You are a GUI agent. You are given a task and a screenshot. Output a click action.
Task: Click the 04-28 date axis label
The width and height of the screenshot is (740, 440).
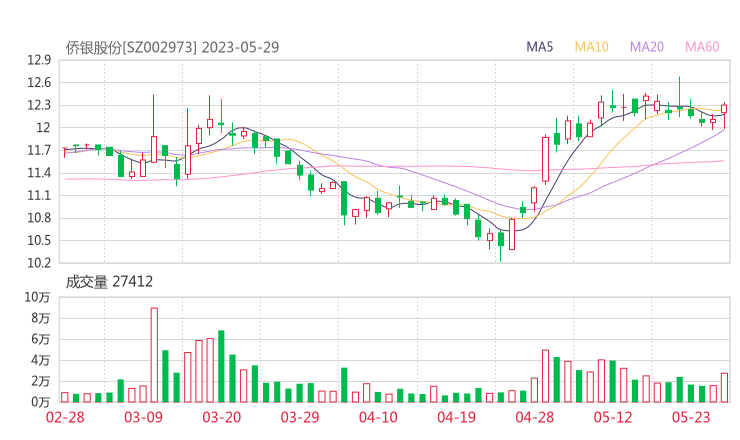(535, 417)
